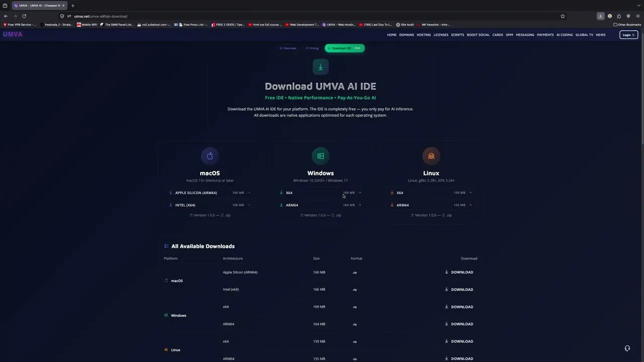
Task: Click download icon in Windows x64 table row
Action: [447, 307]
